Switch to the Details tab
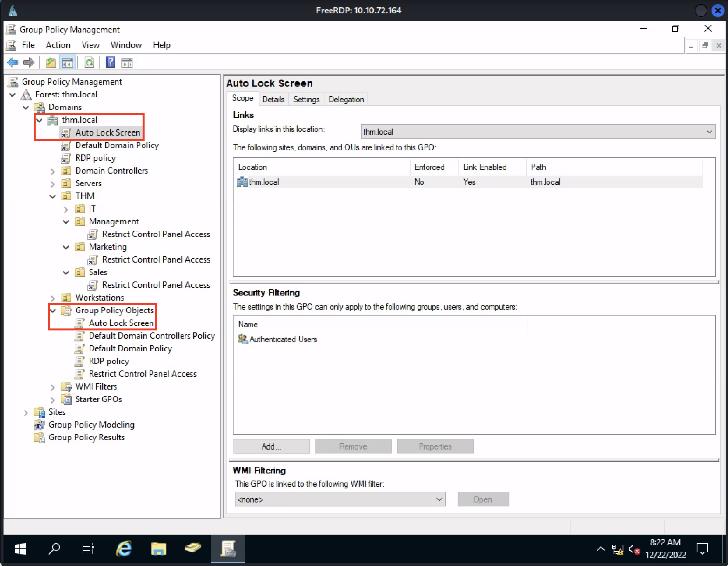 pyautogui.click(x=273, y=99)
